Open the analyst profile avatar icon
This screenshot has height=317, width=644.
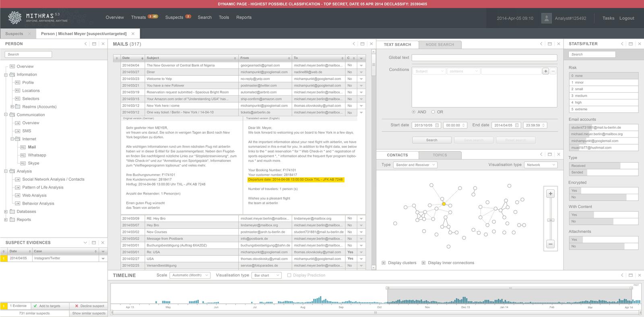(x=546, y=18)
